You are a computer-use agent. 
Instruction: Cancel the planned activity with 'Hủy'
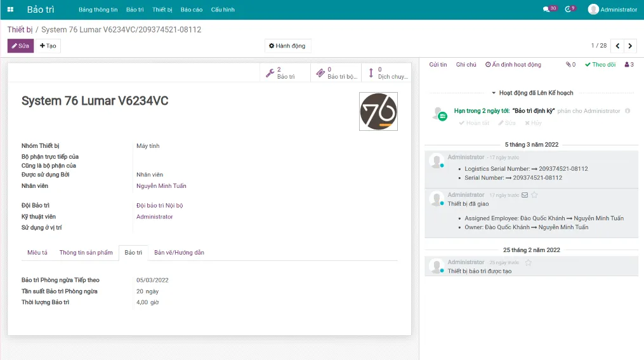(x=533, y=123)
